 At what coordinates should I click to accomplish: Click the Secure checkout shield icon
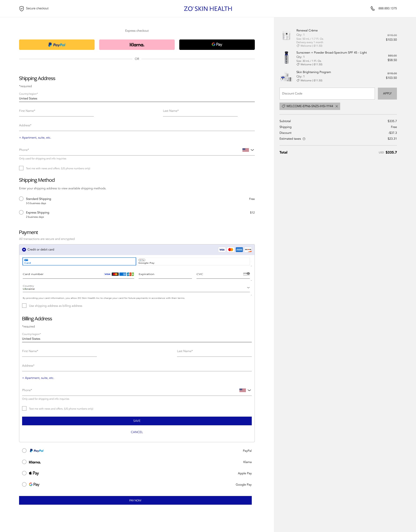click(x=21, y=8)
